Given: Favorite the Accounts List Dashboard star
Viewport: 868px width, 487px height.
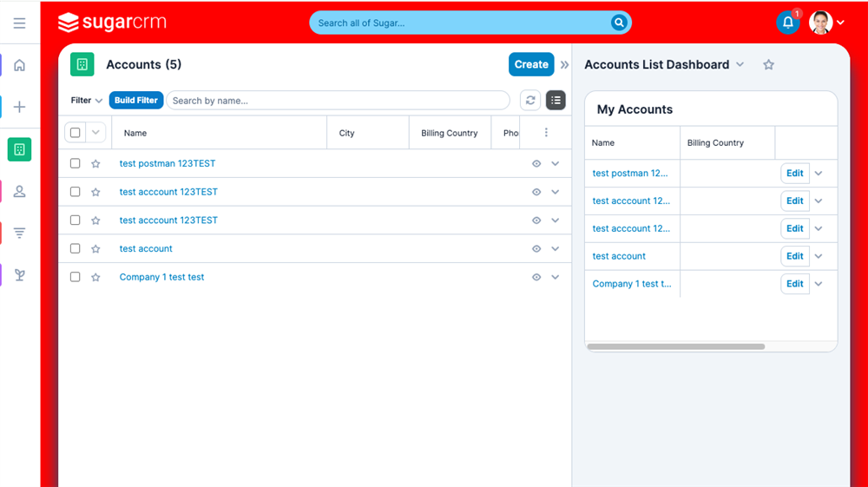Looking at the screenshot, I should tap(768, 65).
